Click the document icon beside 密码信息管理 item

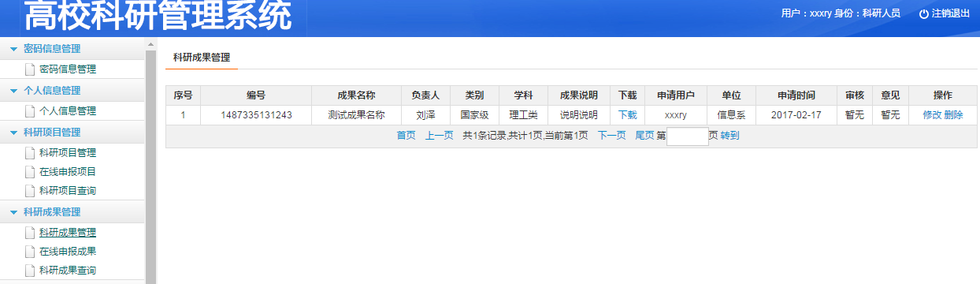[x=30, y=69]
